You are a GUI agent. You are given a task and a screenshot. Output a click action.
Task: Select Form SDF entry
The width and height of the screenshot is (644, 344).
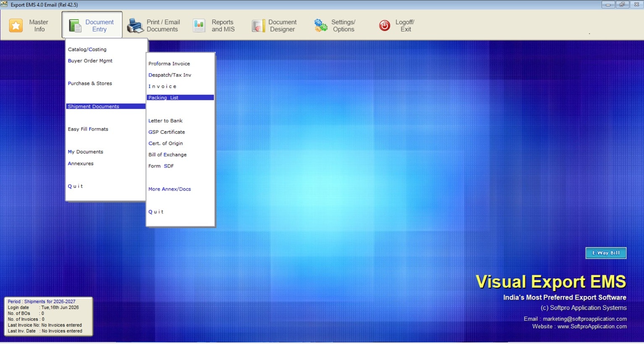[161, 166]
